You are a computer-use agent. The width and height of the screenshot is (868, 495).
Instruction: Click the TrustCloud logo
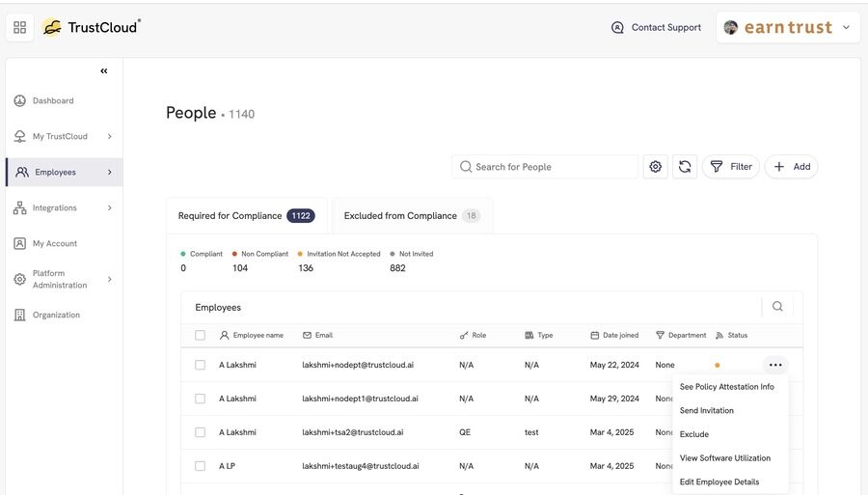coord(92,27)
